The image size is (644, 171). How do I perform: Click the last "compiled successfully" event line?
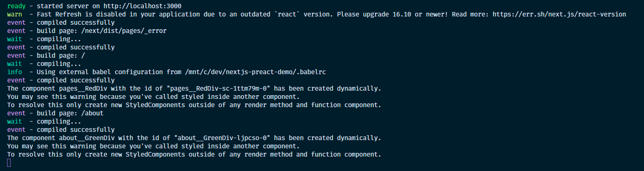coord(61,130)
